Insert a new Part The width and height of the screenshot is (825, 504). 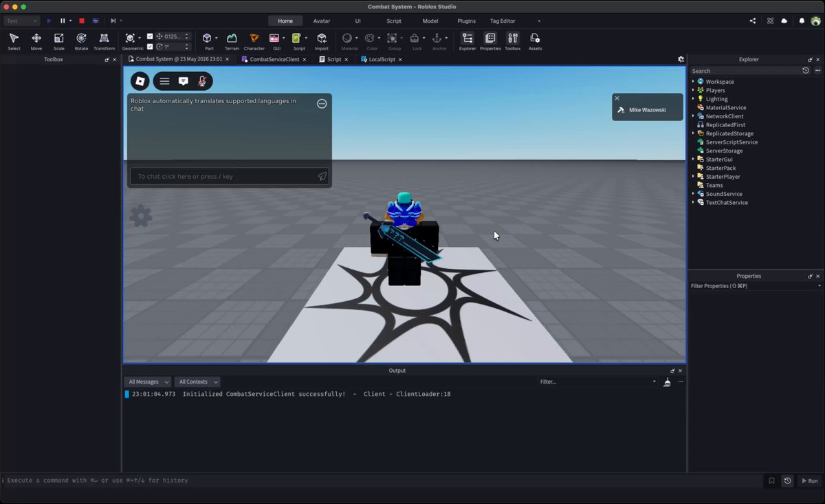tap(208, 41)
